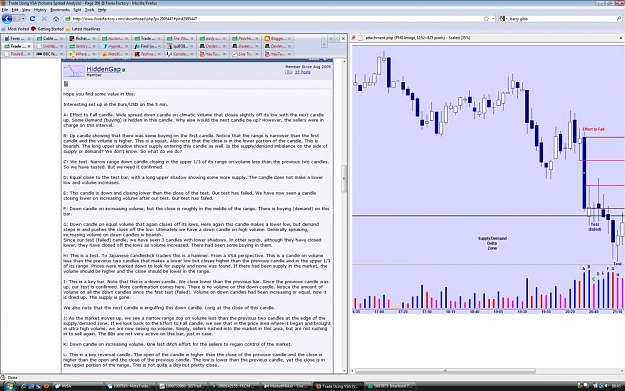Screen dimensions: 625x391
Task: Click the Google search engine icon
Action: click(502, 19)
